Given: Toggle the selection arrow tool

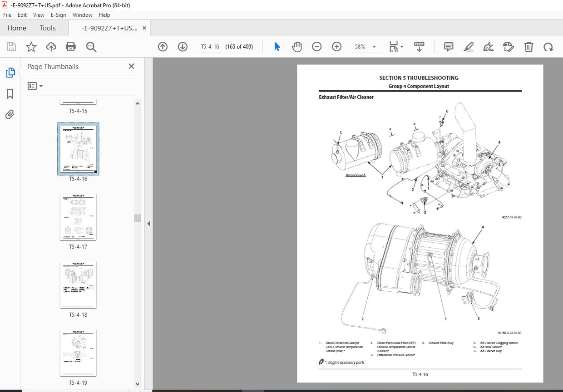Looking at the screenshot, I should [x=277, y=46].
